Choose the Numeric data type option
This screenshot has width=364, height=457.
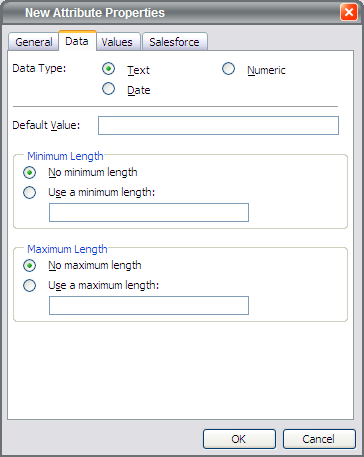tap(228, 69)
